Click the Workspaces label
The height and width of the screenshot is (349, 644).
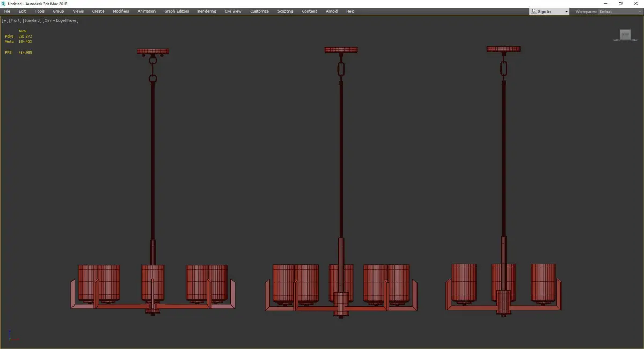[x=586, y=11]
